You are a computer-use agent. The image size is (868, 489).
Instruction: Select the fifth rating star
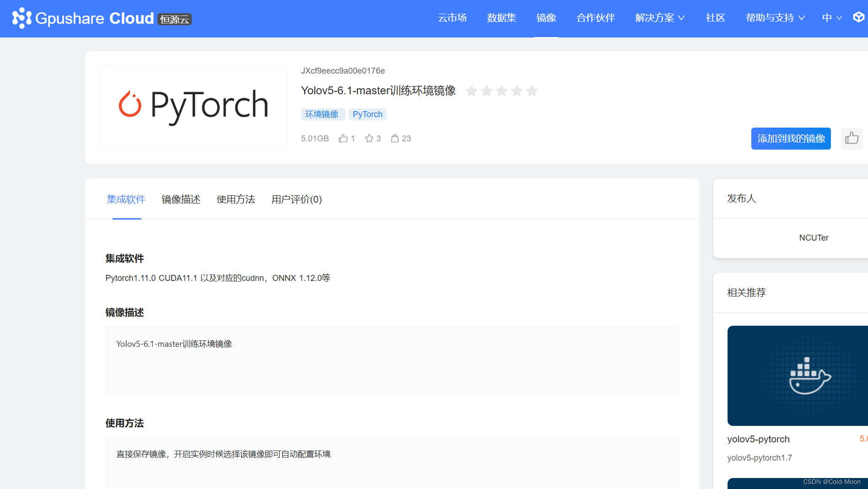tap(532, 91)
